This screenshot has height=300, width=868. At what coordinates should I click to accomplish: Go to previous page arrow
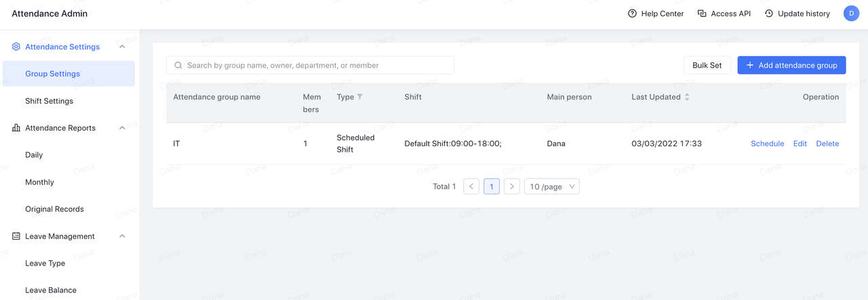pyautogui.click(x=471, y=186)
